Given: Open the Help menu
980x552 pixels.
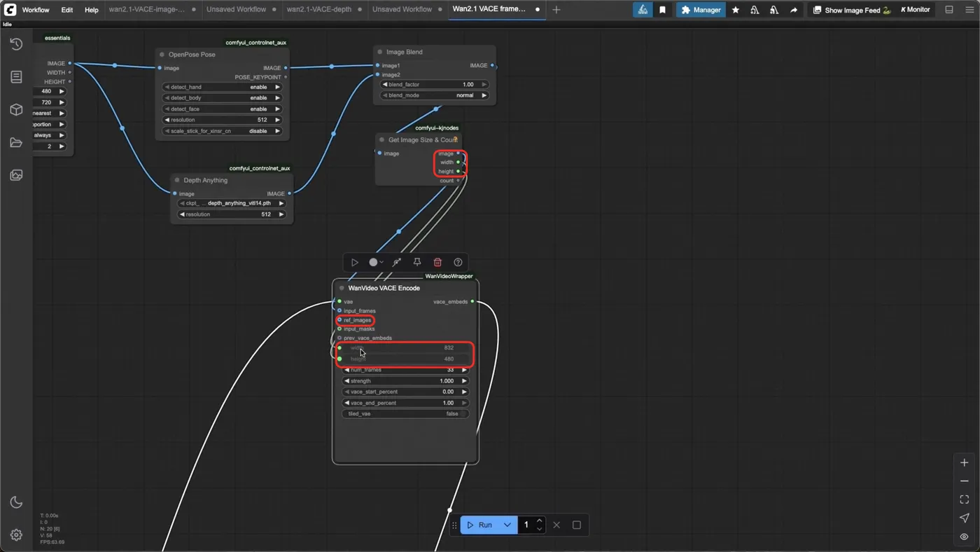Looking at the screenshot, I should coord(92,10).
